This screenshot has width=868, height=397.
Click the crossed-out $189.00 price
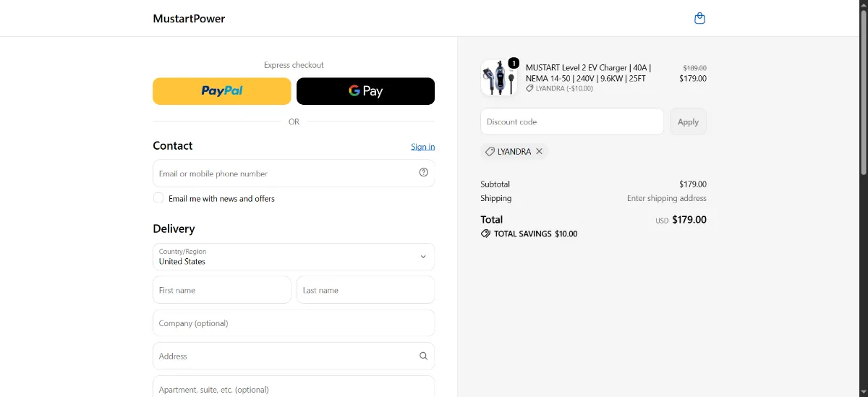(x=695, y=67)
